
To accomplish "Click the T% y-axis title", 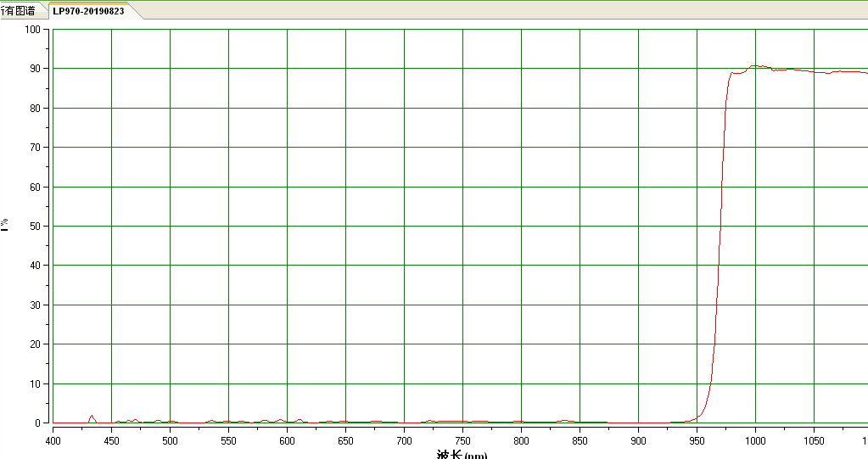I will coord(4,224).
